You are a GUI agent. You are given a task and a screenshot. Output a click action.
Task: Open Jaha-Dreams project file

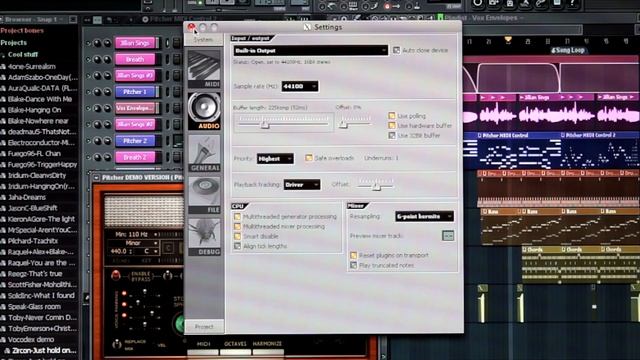tap(27, 197)
